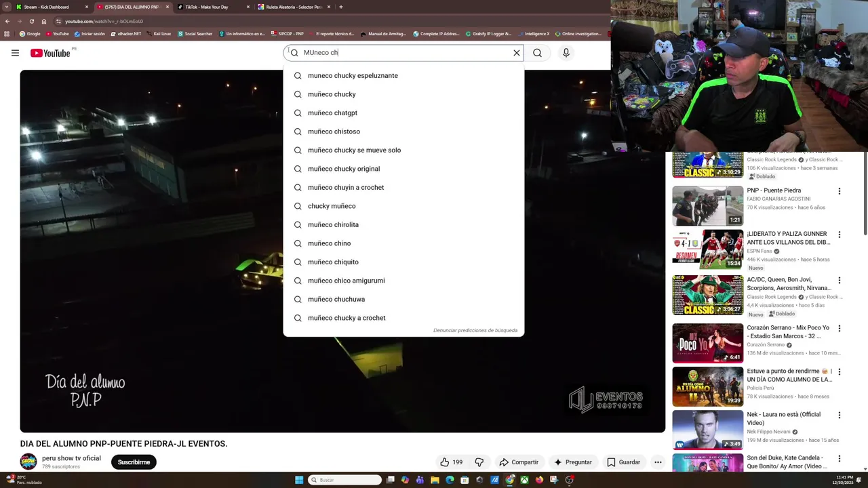Pick suggestion 'muñeco chatgpt'
The width and height of the screenshot is (868, 488).
(x=403, y=113)
